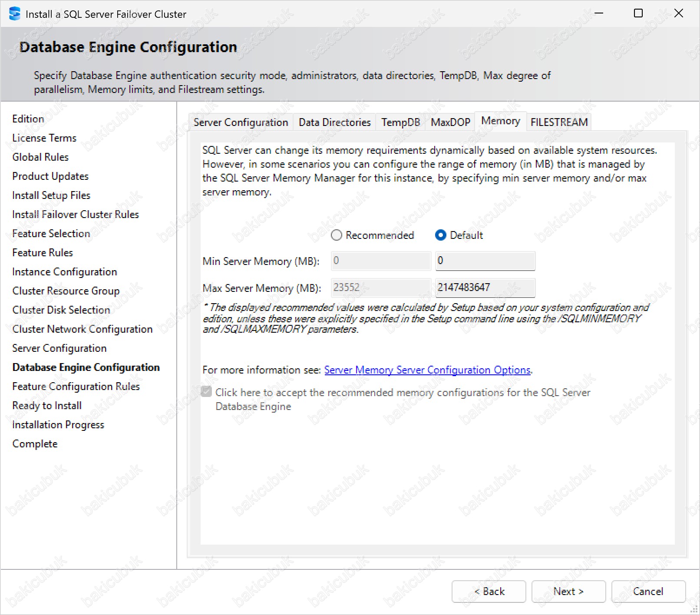
Task: Open the Data Directories tab
Action: (334, 122)
